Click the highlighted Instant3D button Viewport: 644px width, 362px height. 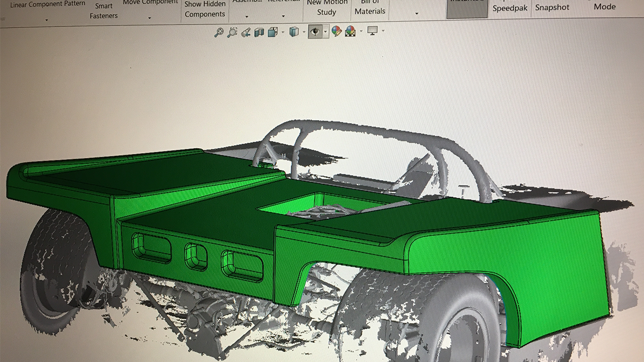click(467, 8)
